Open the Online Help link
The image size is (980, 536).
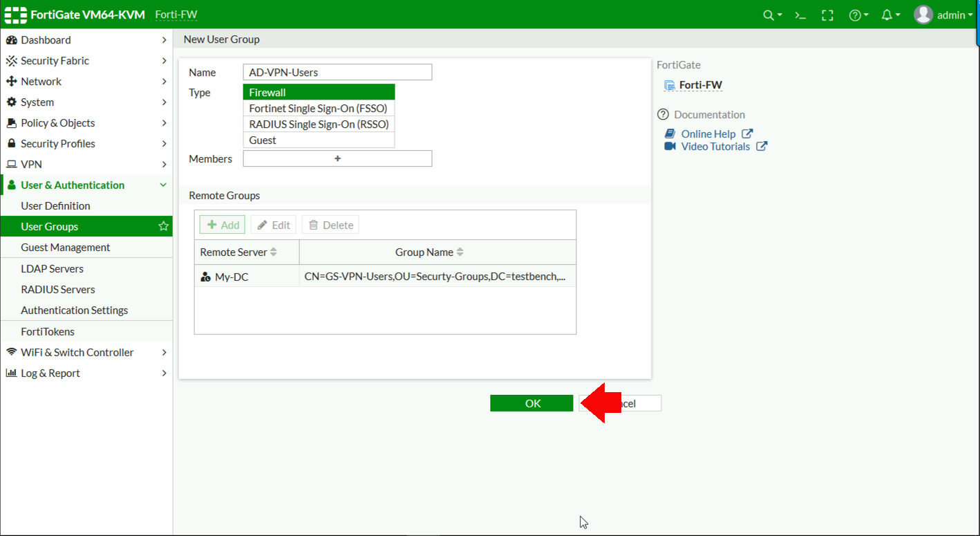pyautogui.click(x=707, y=133)
